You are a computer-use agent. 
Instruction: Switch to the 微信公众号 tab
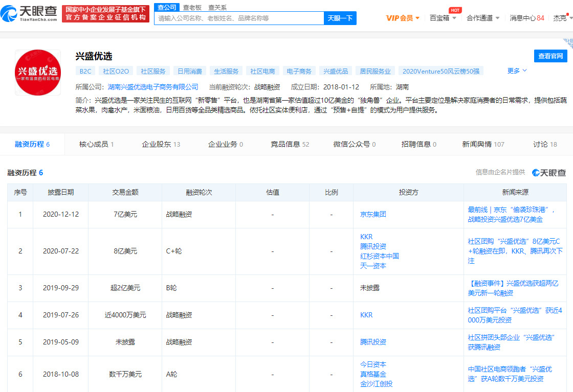click(355, 144)
